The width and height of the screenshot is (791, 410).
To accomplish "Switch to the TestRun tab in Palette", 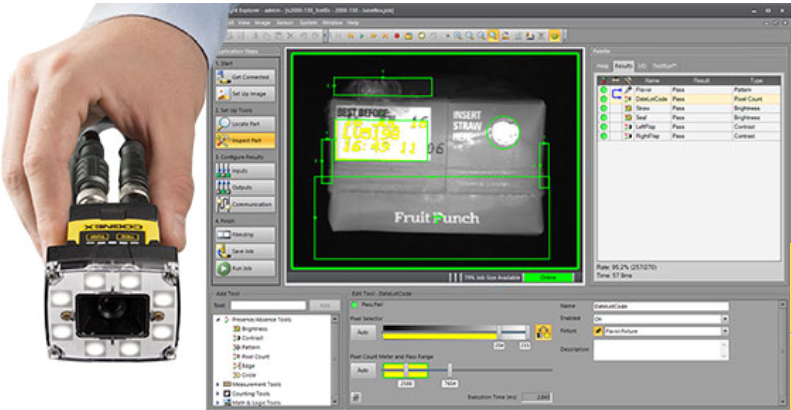I will pos(664,66).
